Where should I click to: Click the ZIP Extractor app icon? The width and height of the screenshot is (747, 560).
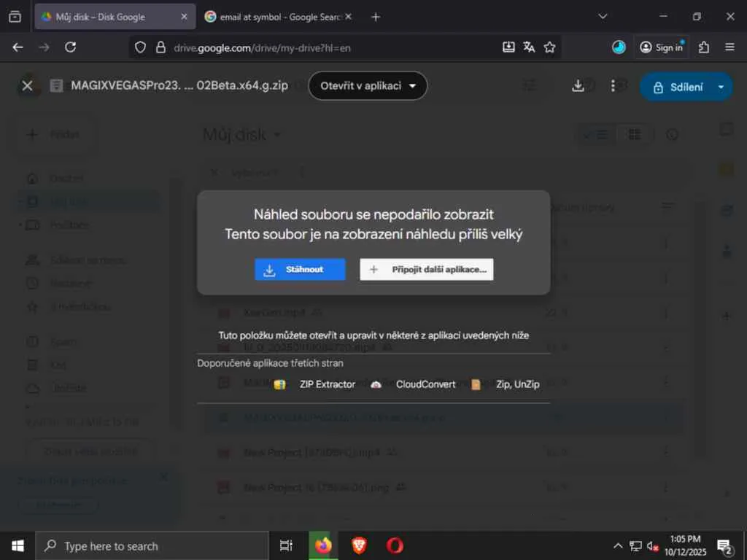coord(279,385)
